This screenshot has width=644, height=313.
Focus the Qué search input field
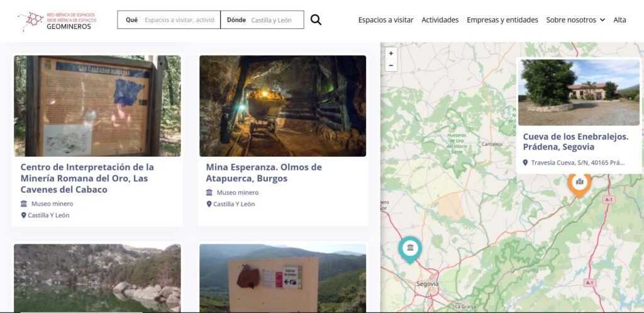(x=169, y=20)
